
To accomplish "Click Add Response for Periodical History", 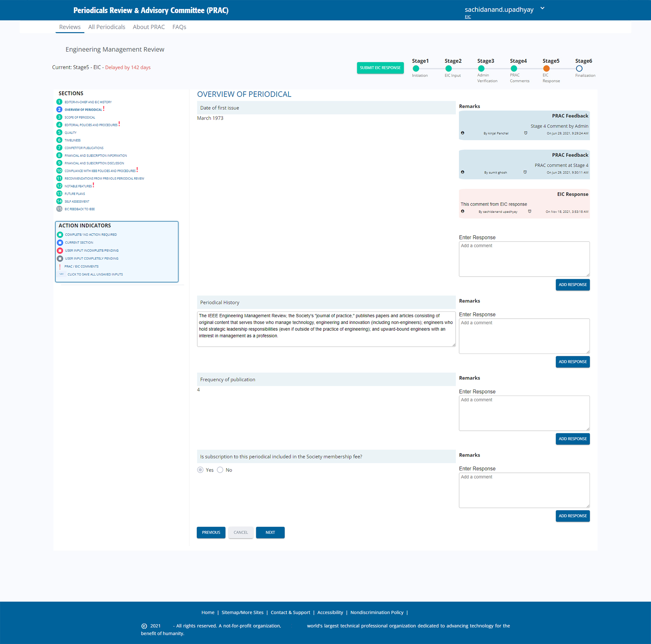I will [573, 362].
